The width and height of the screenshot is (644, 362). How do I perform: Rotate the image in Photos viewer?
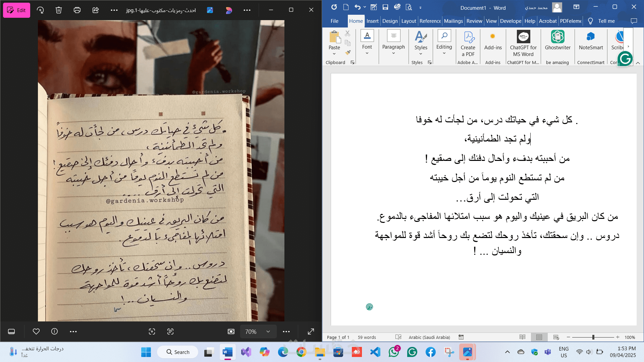41,10
